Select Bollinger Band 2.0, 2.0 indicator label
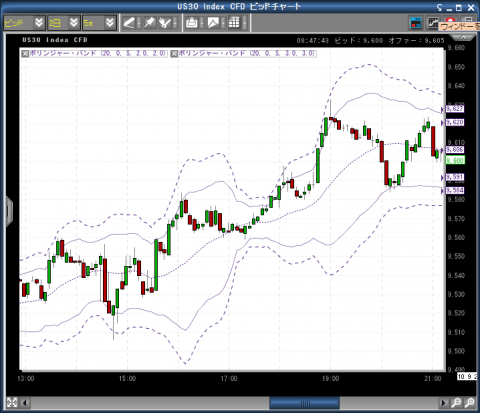This screenshot has height=413, width=480. (98, 53)
